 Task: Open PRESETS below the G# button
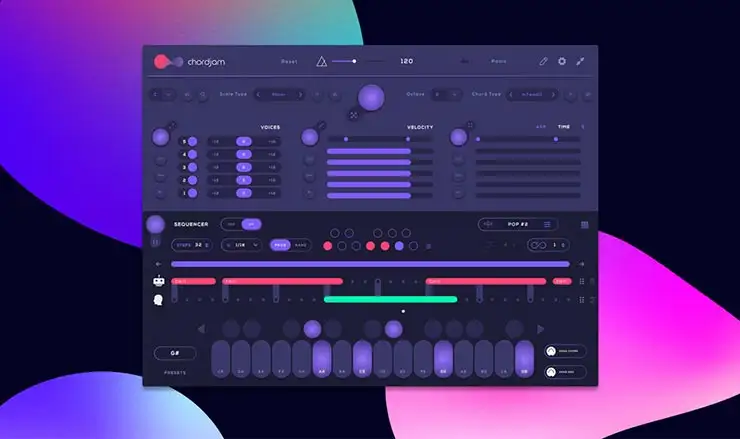point(175,372)
